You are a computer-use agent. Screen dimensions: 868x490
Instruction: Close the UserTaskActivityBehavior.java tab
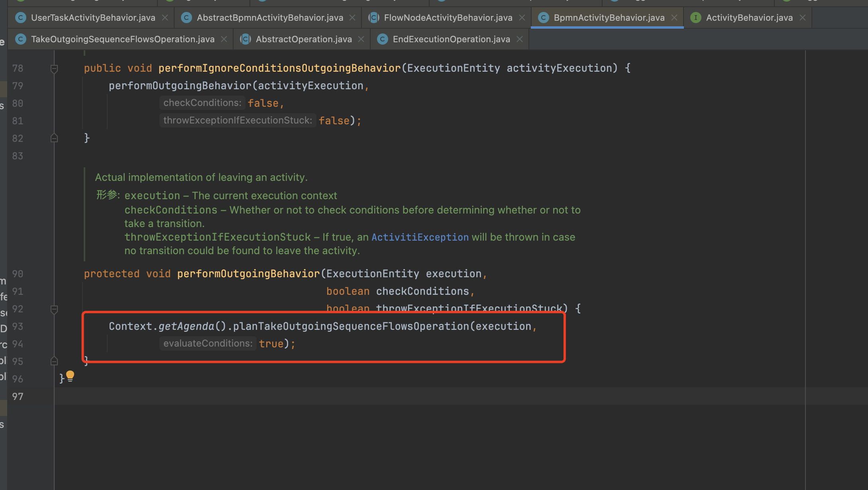click(165, 18)
